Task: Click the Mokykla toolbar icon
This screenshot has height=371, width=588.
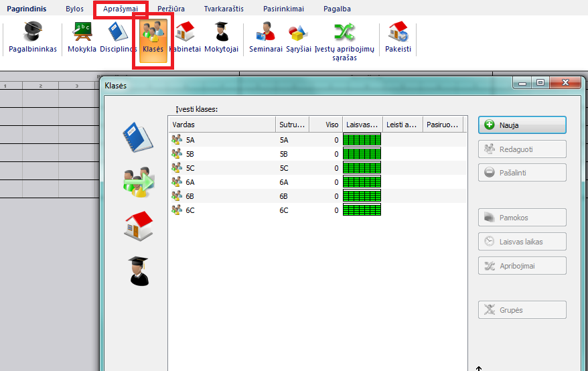Action: tap(82, 38)
